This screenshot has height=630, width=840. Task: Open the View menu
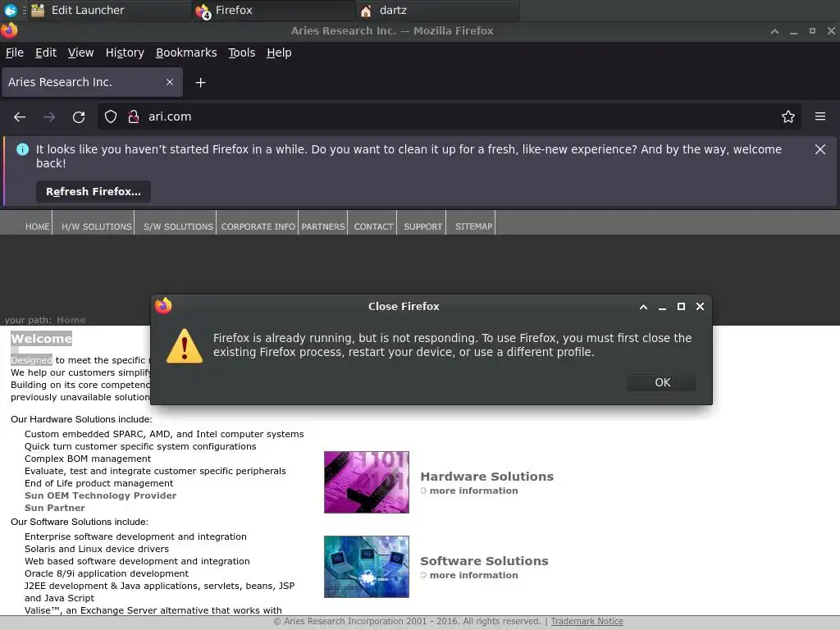click(x=80, y=52)
